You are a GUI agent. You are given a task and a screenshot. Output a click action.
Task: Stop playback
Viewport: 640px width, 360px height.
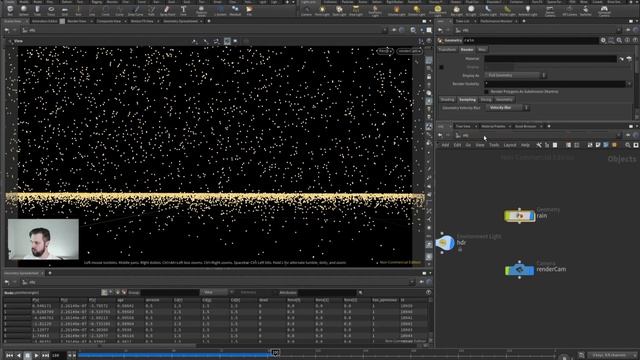click(x=28, y=356)
